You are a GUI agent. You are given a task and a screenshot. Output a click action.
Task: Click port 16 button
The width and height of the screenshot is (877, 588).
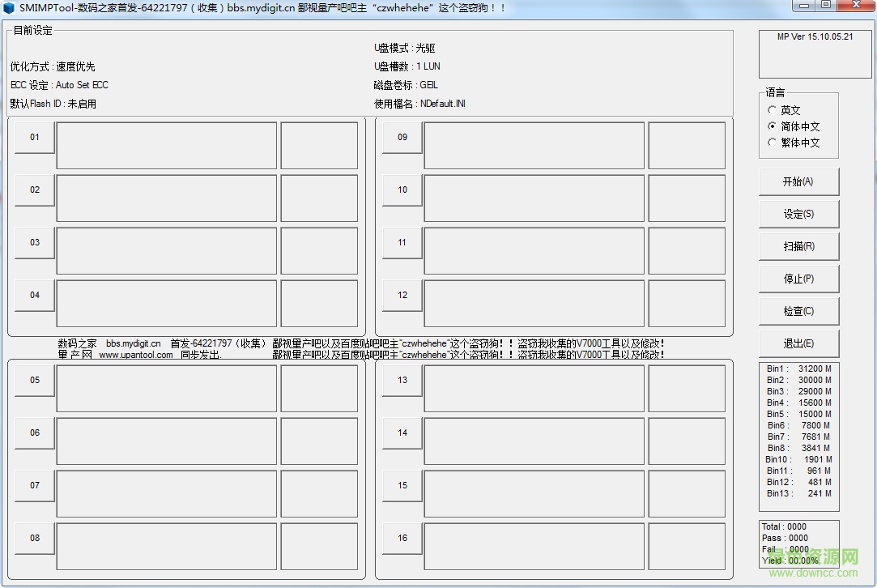click(x=402, y=539)
